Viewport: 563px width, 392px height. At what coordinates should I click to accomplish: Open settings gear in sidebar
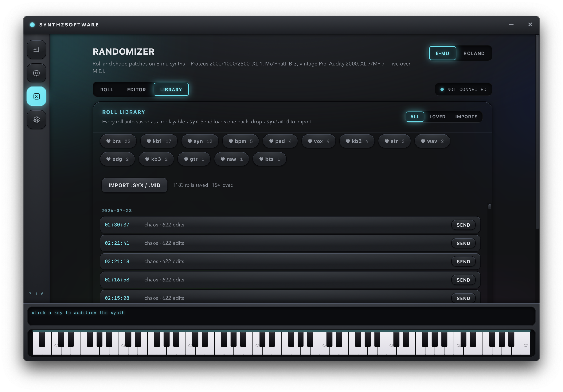[x=36, y=120]
